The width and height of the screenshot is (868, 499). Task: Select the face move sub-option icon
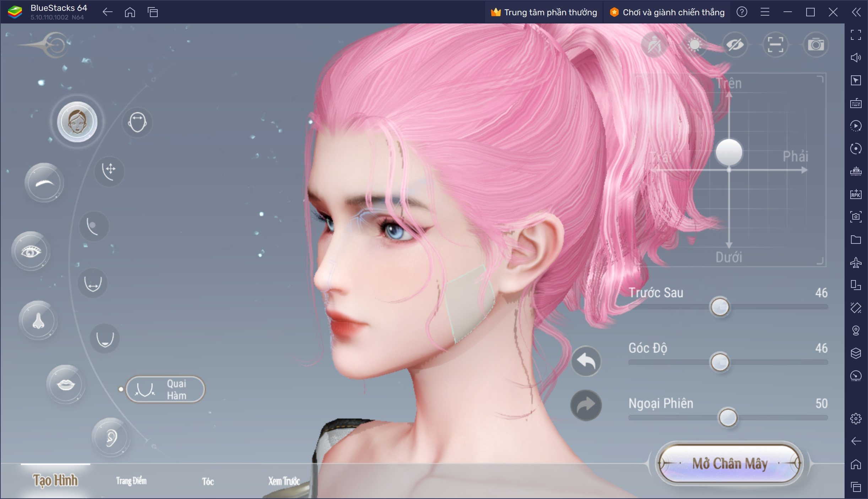click(x=109, y=171)
